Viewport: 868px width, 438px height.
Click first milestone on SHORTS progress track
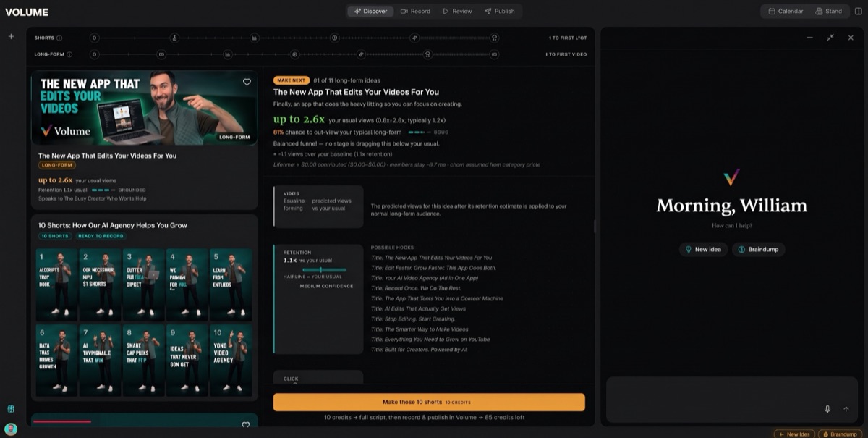94,38
